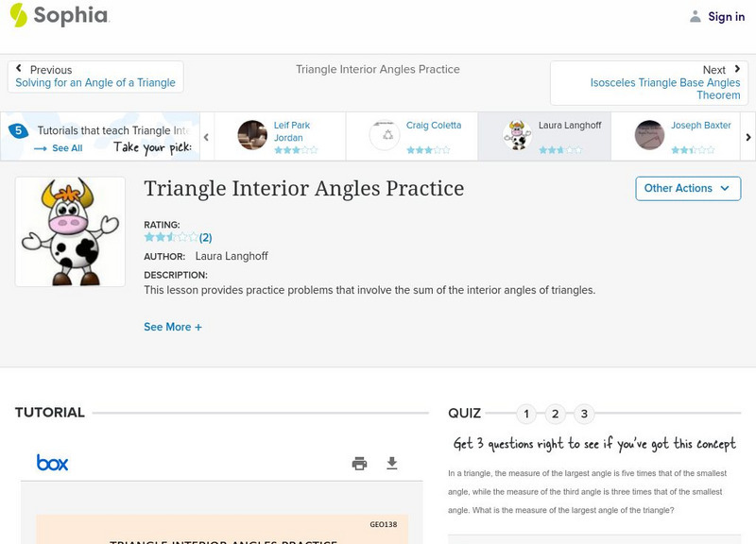The image size is (756, 544).
Task: Click the cow avatar thumbnail image
Action: point(70,231)
